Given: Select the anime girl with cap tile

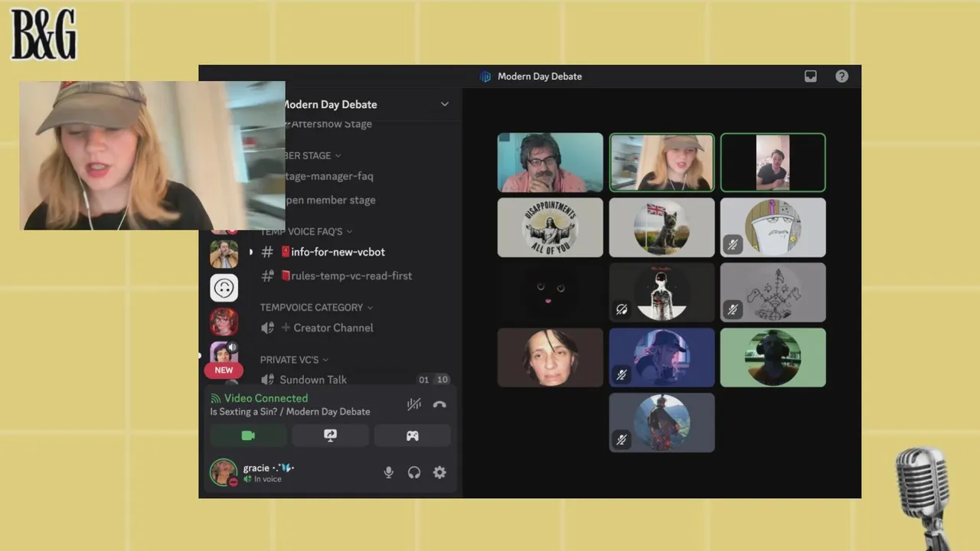Looking at the screenshot, I should click(661, 357).
